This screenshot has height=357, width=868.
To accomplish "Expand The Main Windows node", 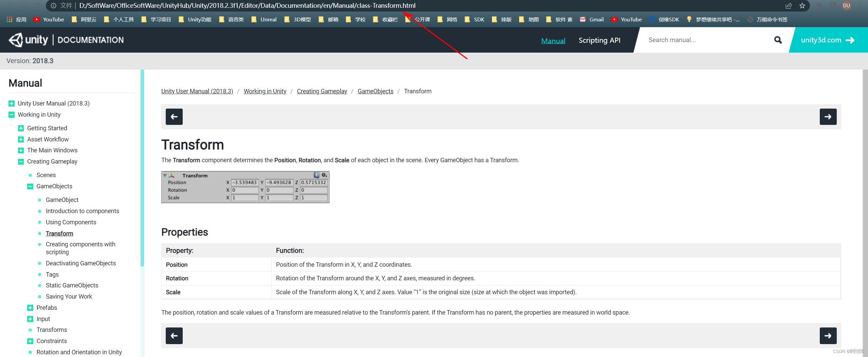I will (x=21, y=150).
